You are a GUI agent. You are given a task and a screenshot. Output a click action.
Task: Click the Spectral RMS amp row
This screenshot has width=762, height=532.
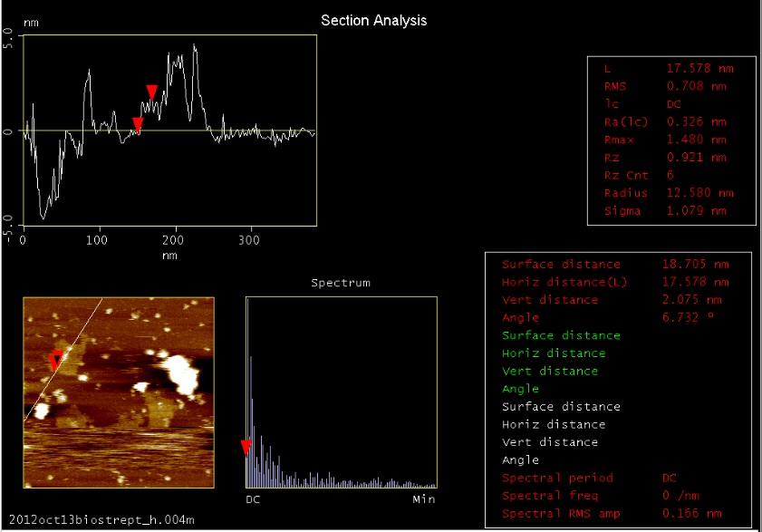(616, 514)
